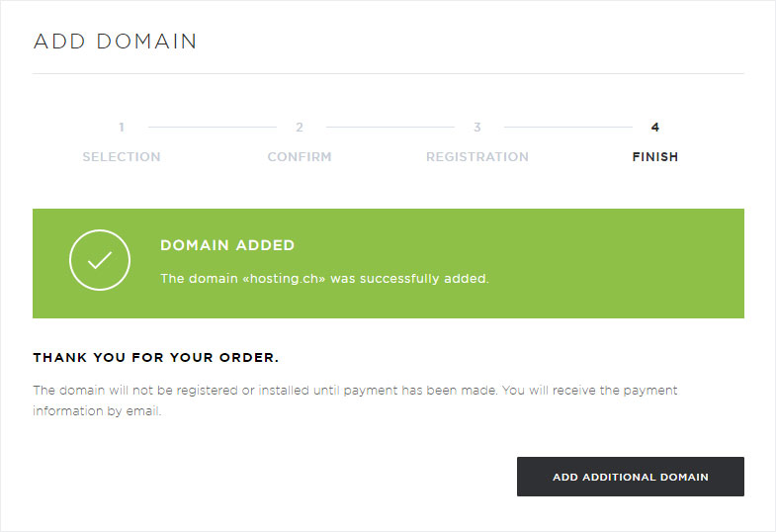Select step number 3
This screenshot has height=532, width=776.
tap(477, 128)
